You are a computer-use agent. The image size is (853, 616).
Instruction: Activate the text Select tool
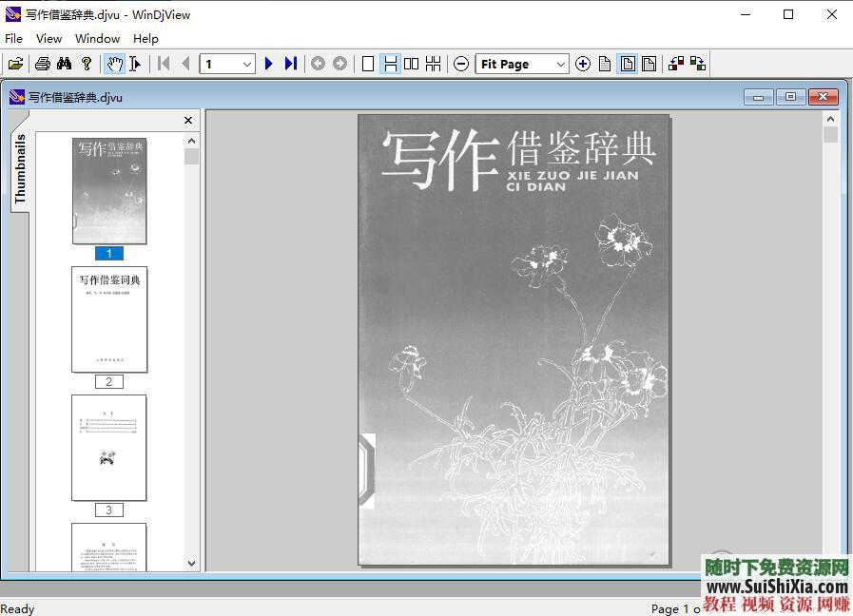pos(136,64)
